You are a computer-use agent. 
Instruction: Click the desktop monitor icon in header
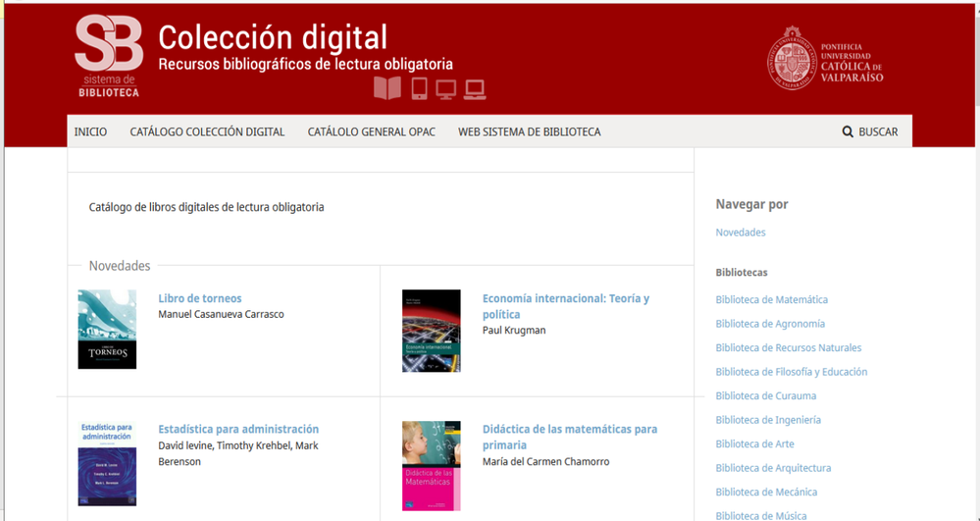click(445, 89)
